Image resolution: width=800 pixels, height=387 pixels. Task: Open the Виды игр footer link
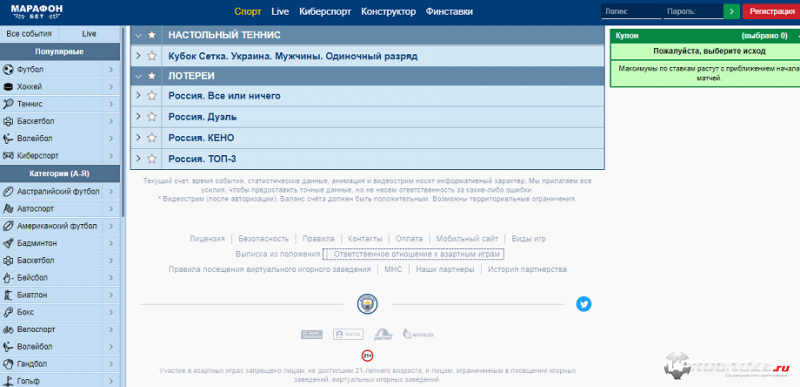pos(529,239)
